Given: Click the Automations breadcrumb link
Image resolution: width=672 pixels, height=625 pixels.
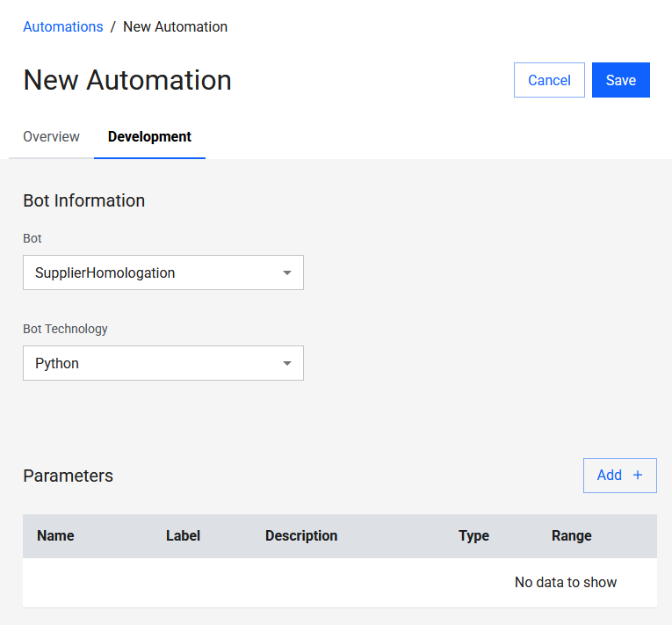Looking at the screenshot, I should [x=63, y=26].
